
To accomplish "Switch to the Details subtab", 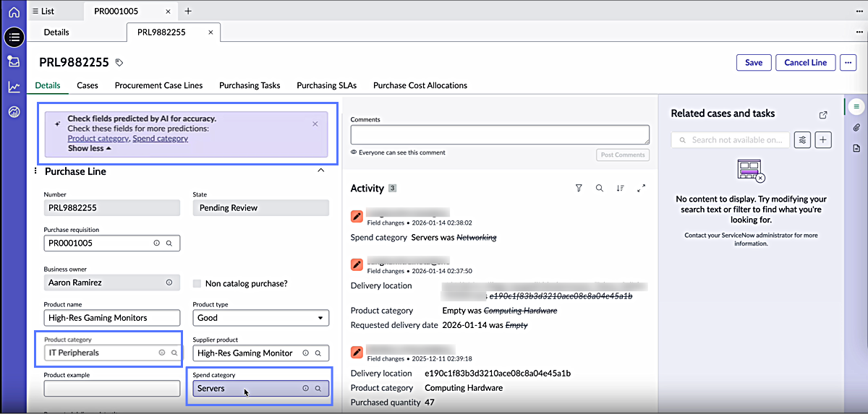I will pos(56,32).
